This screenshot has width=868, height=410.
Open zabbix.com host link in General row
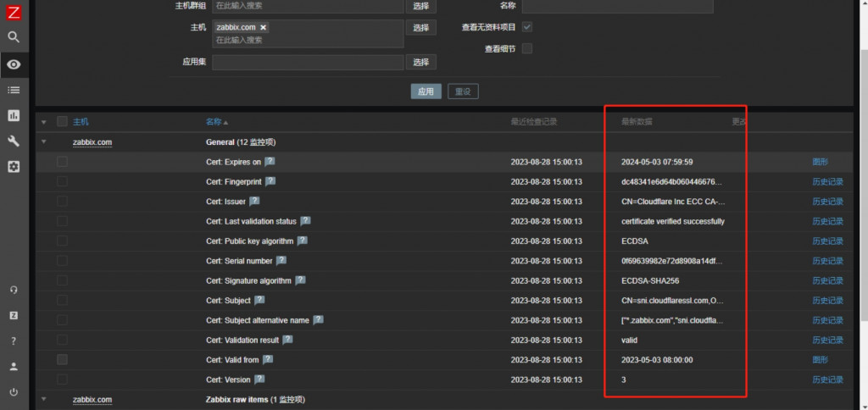(x=92, y=142)
